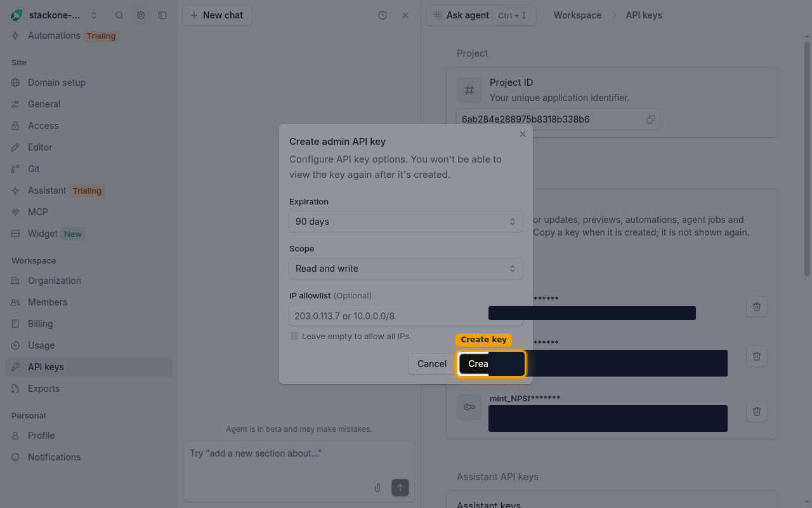Click the Project ID value 6ab284e288975b8318b338b6
The width and height of the screenshot is (812, 508).
(526, 119)
